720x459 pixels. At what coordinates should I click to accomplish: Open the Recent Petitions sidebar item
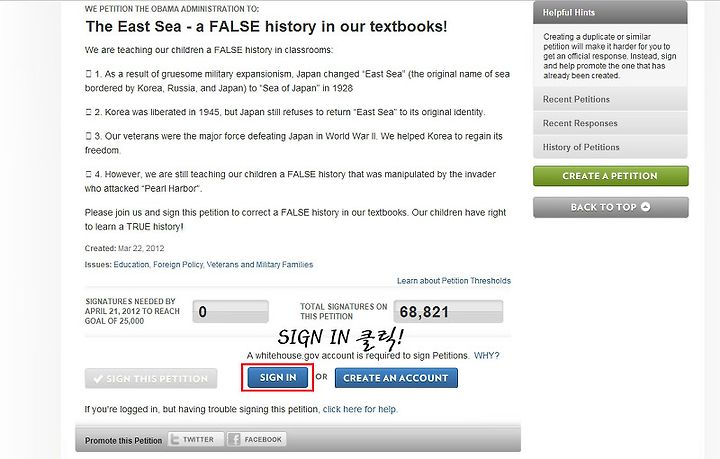point(610,99)
